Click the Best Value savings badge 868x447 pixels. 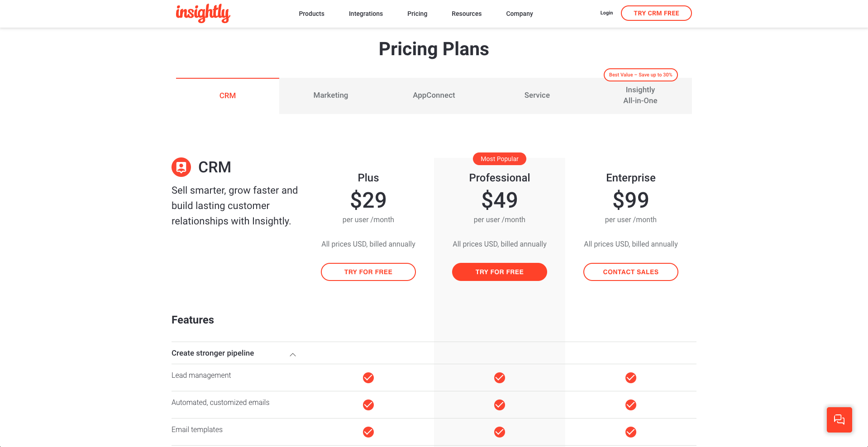click(640, 75)
